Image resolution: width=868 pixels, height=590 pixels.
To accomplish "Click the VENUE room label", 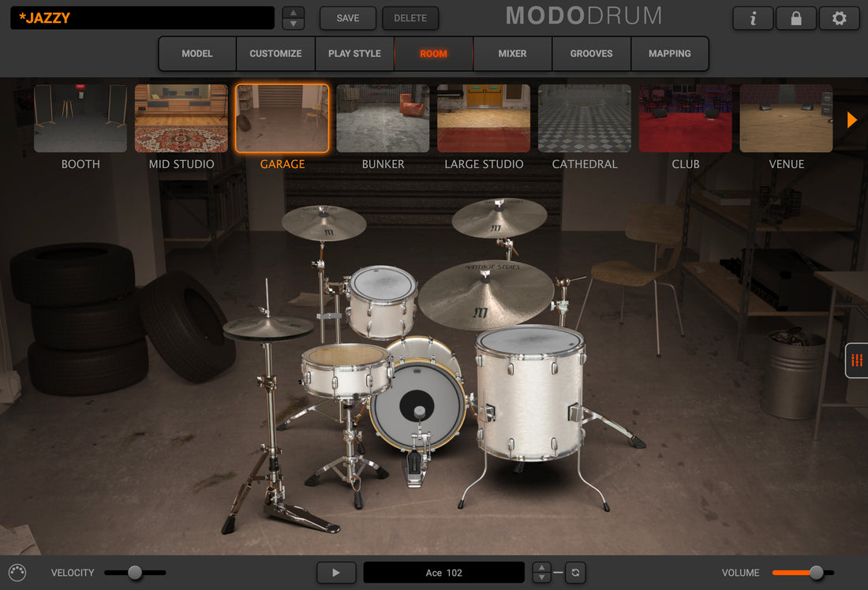I will click(x=786, y=164).
